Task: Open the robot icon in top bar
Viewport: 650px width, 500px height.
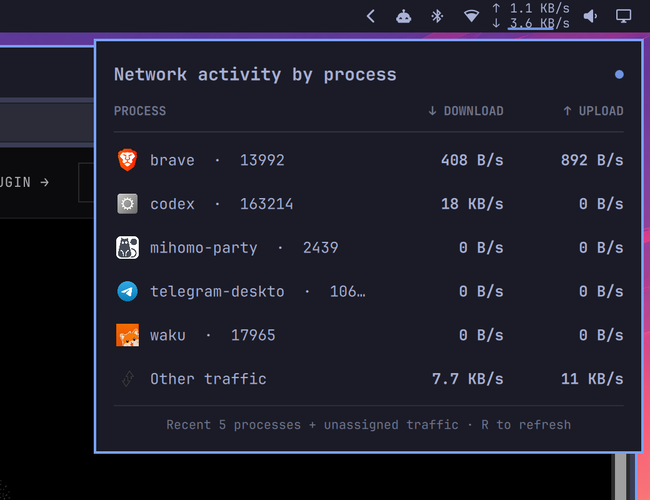Action: coord(403,17)
